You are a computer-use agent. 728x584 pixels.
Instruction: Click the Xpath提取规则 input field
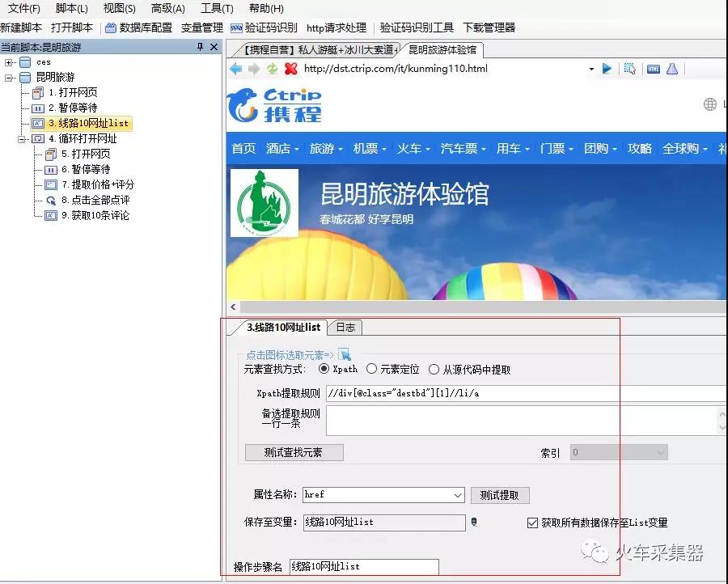527,393
